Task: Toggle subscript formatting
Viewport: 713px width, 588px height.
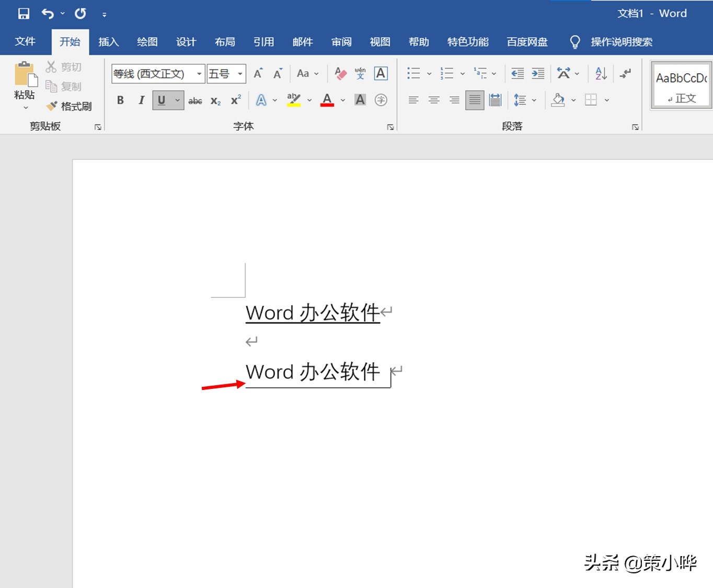Action: point(216,101)
